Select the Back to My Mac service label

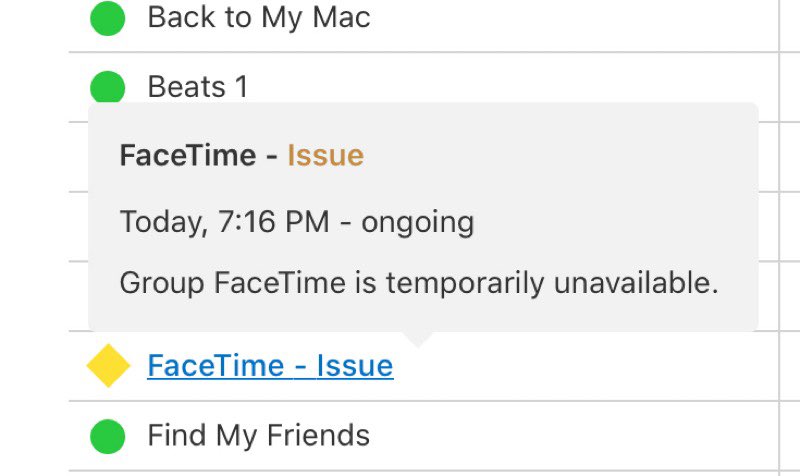(259, 17)
